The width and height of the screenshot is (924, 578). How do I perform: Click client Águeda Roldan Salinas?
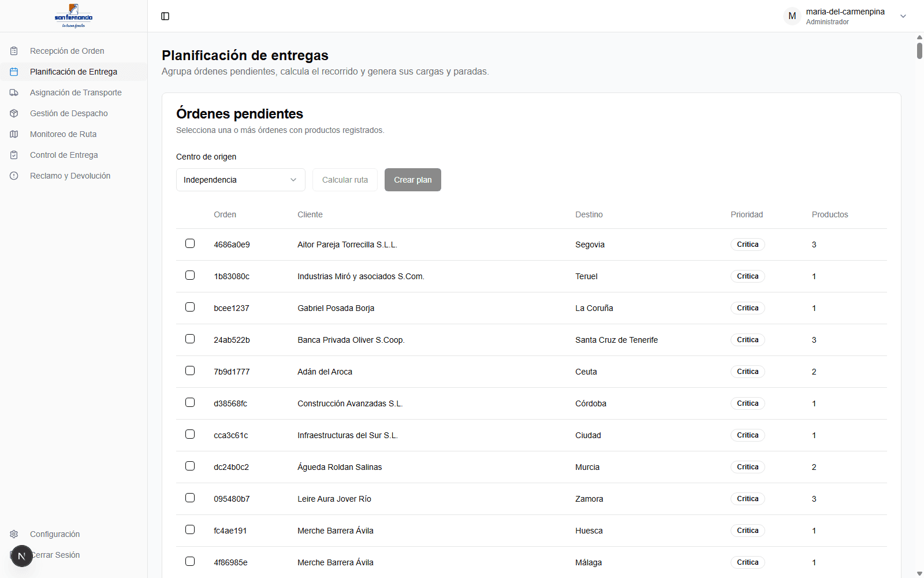point(340,467)
